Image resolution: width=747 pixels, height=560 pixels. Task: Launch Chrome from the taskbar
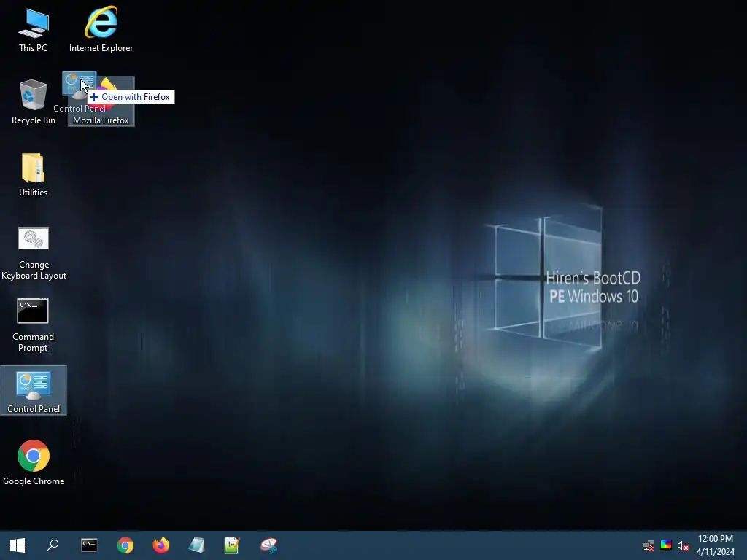[125, 545]
